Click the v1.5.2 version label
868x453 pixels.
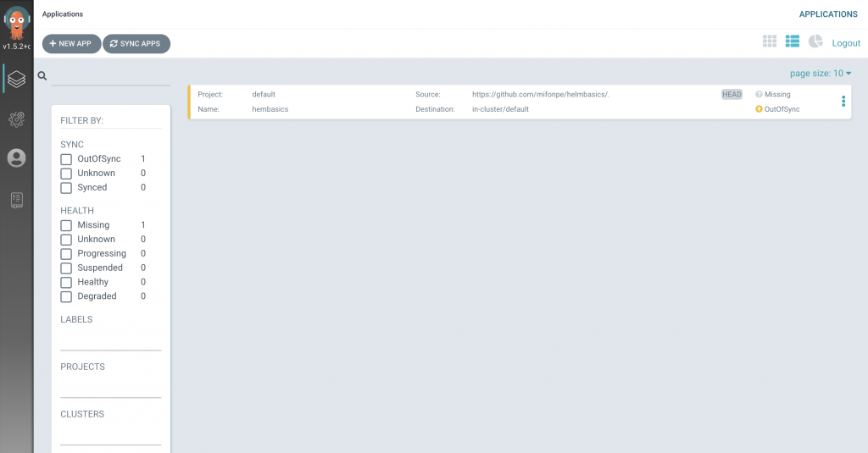17,47
